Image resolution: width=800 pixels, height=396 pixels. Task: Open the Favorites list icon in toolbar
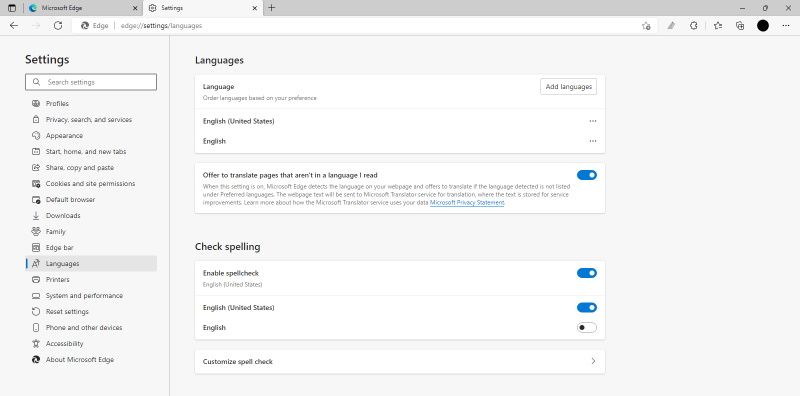[x=718, y=26]
